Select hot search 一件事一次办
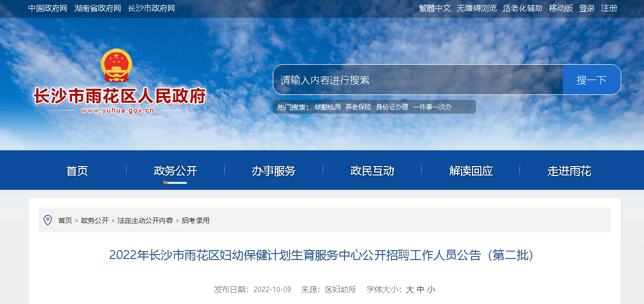This screenshot has width=644, height=304. (432, 107)
